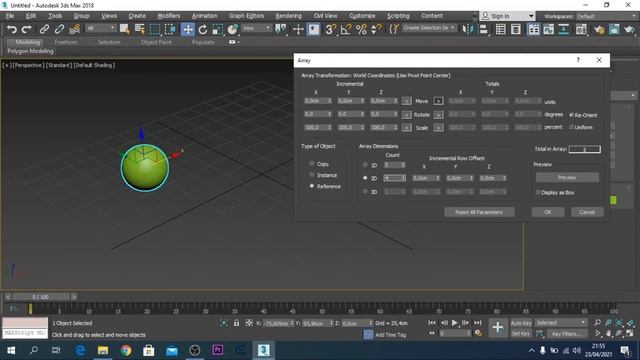The image size is (640, 360).
Task: Click the Undo arrow icon
Action: click(x=12, y=29)
